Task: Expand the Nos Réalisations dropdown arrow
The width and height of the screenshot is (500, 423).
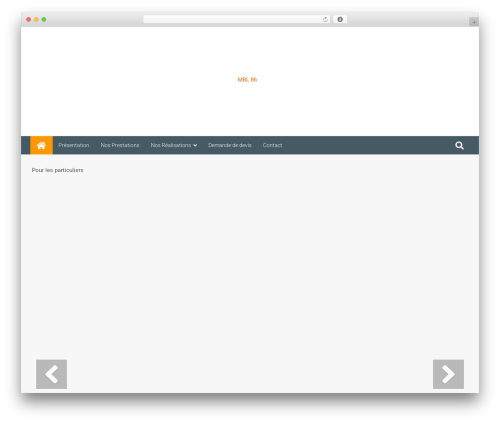Action: pyautogui.click(x=195, y=145)
